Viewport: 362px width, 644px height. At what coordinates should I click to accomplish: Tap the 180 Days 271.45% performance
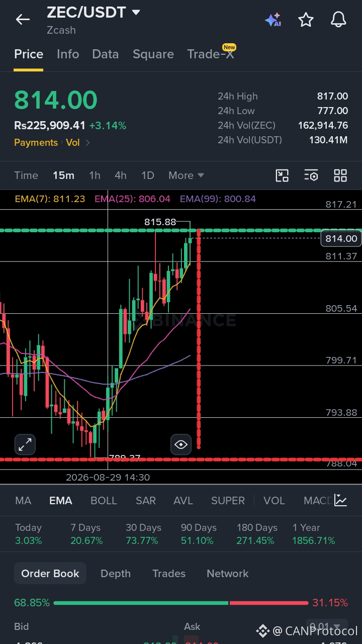257,534
